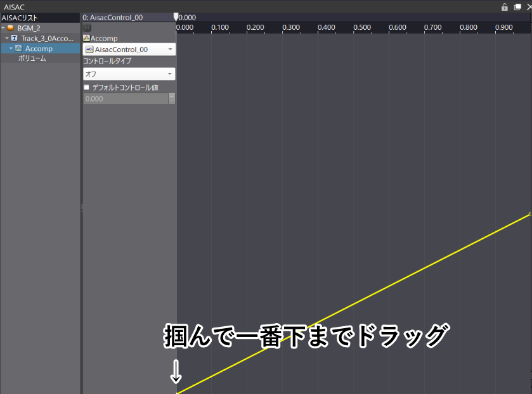Click the 0.200 mark on the ruler
532x394 pixels.
pos(255,27)
